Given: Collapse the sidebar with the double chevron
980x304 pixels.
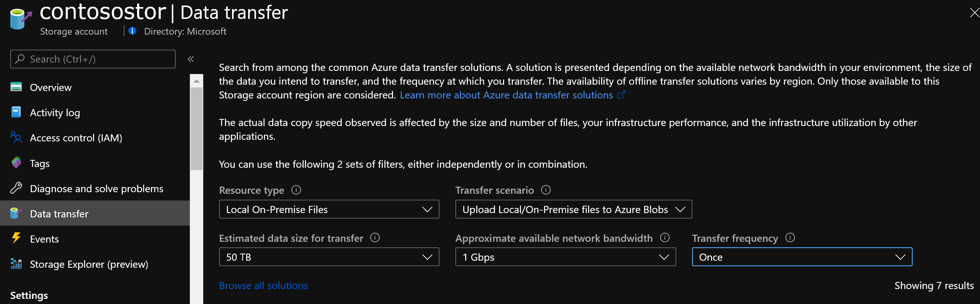Looking at the screenshot, I should (x=191, y=58).
